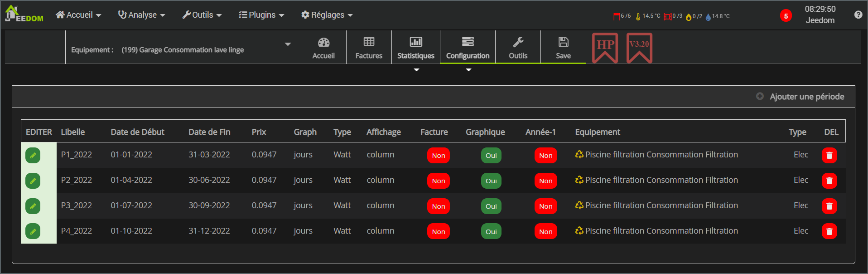The width and height of the screenshot is (868, 274).
Task: Open the help question mark icon
Action: [x=858, y=15]
